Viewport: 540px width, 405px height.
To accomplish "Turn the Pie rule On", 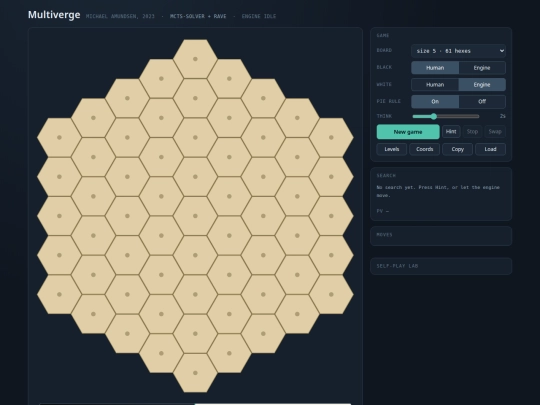I will click(435, 102).
